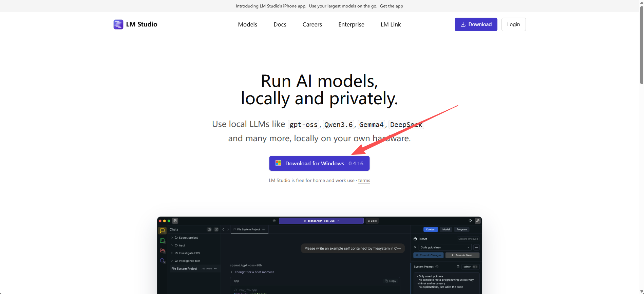Image resolution: width=644 pixels, height=294 pixels.
Task: Switch to the Model tab
Action: (446, 229)
